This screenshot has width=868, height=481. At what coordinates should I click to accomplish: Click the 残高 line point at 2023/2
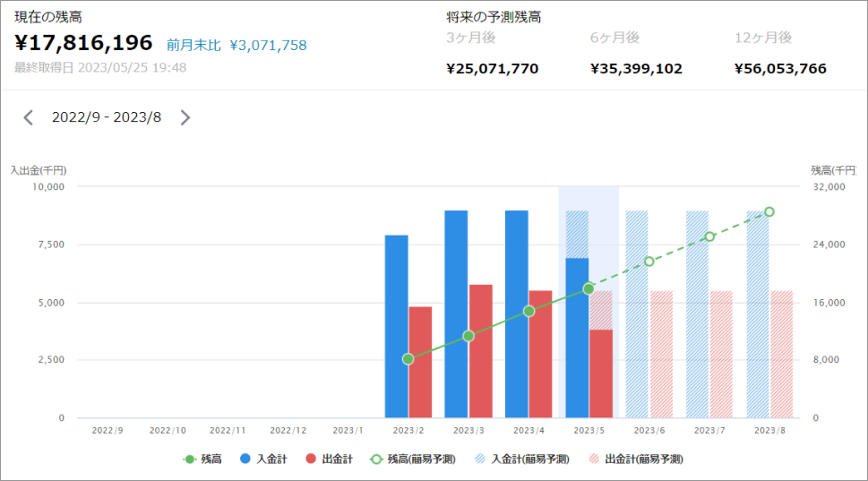(x=408, y=359)
